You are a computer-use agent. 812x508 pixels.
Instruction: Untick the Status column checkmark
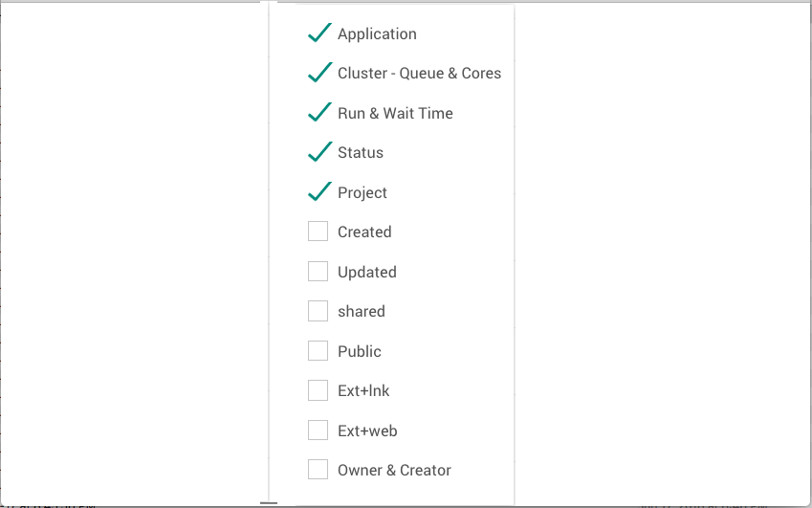(x=318, y=152)
